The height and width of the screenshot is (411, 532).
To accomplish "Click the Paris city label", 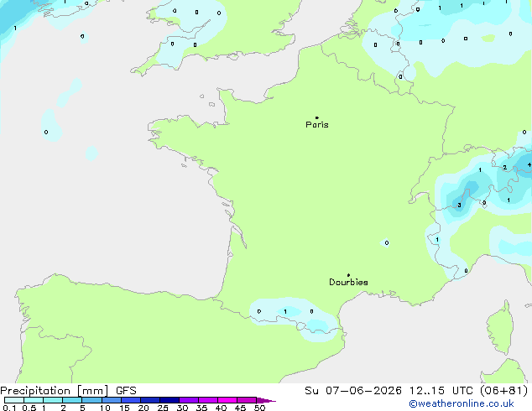I will (317, 125).
